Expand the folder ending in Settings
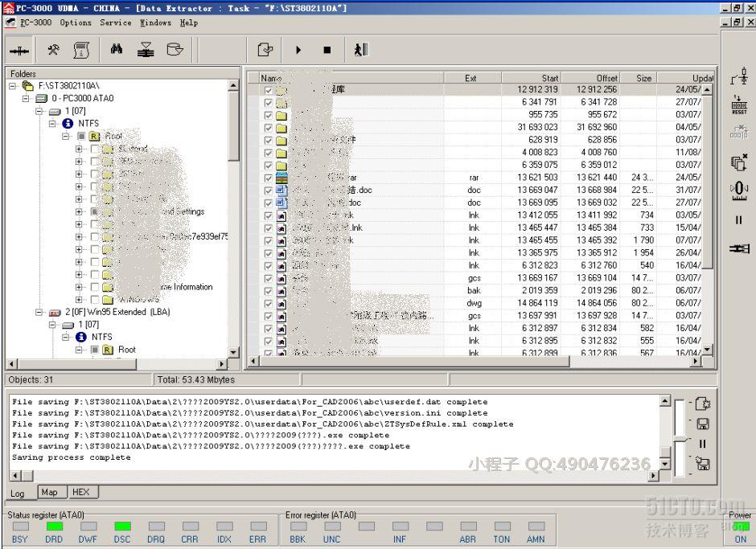This screenshot has height=549, width=756. (79, 211)
